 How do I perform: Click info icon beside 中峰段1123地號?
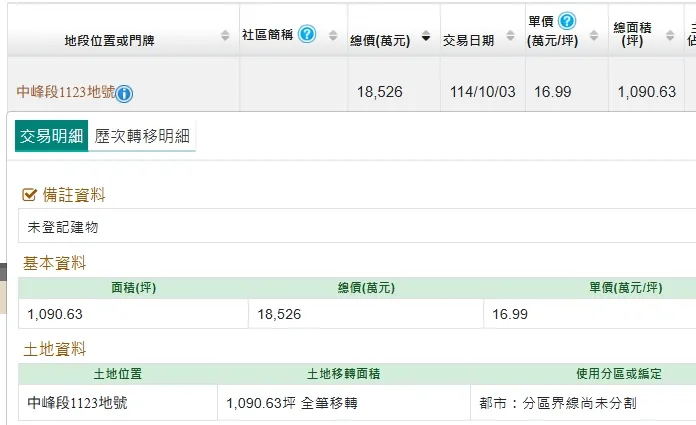[124, 94]
